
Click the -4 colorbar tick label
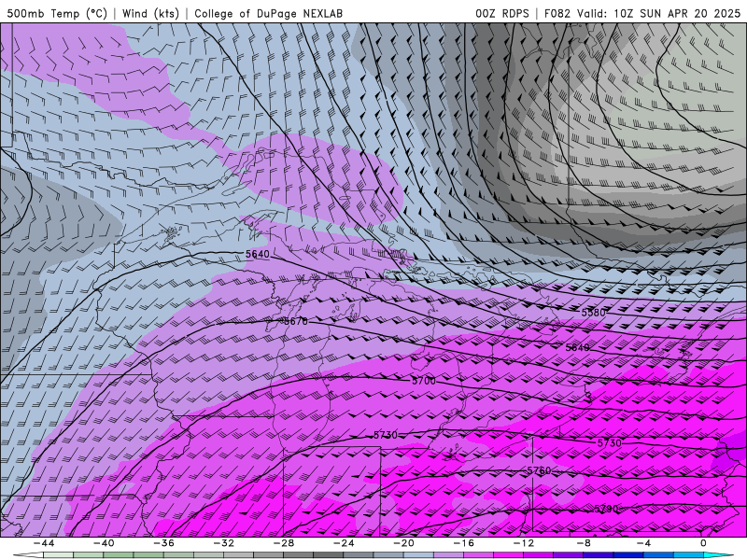[x=643, y=543]
